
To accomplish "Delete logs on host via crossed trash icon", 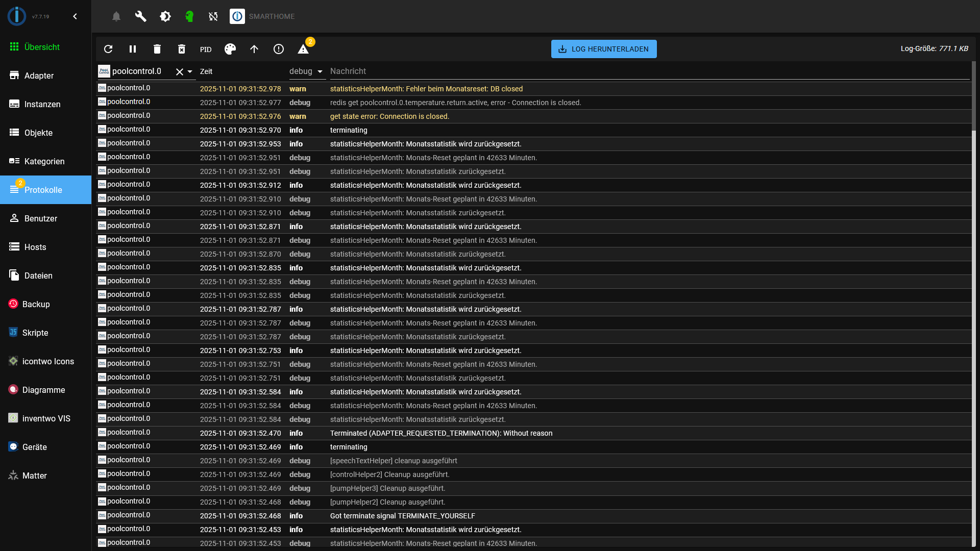I will pyautogui.click(x=182, y=49).
